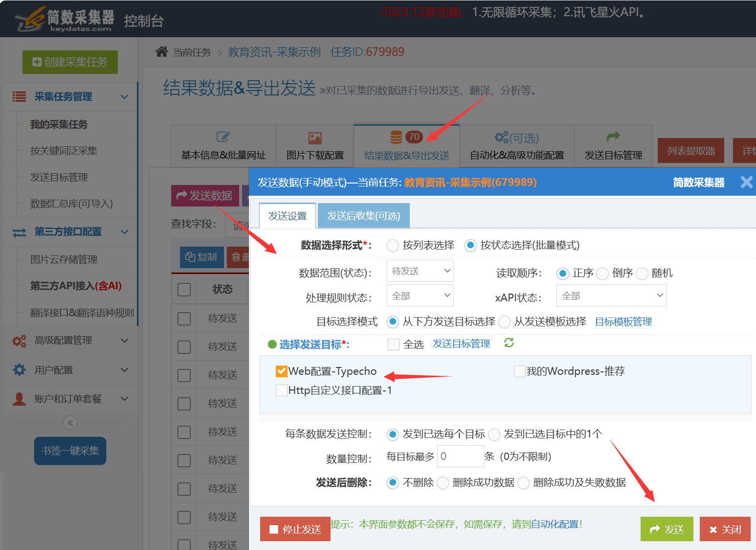Click the gears icon above 自动化&高级功能配置
The width and height of the screenshot is (756, 550).
point(501,137)
